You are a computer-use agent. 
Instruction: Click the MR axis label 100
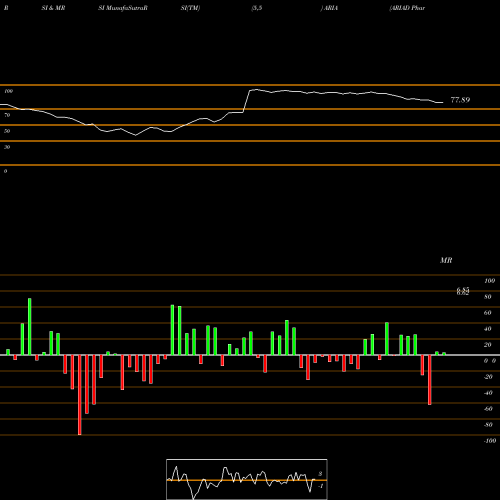coord(489,281)
